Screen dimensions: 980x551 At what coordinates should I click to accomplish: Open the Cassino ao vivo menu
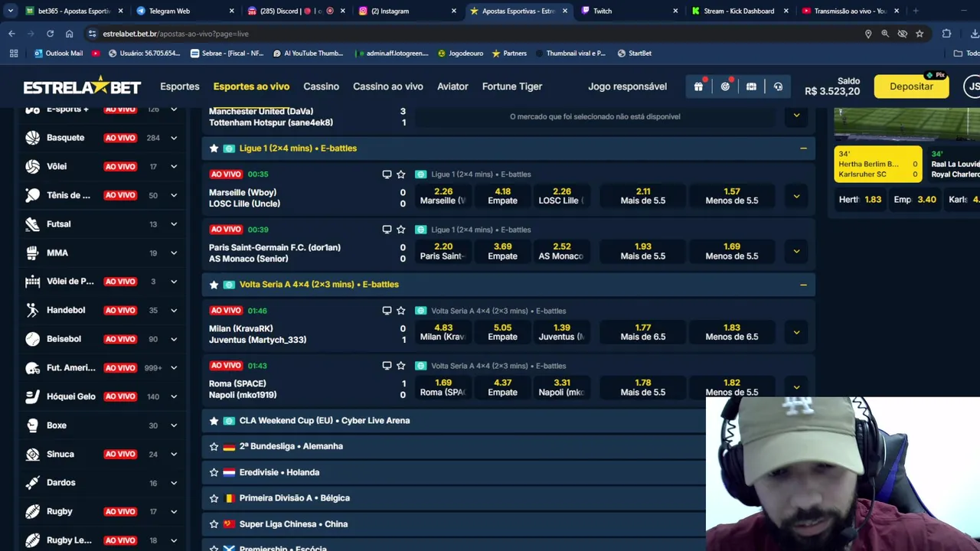click(388, 86)
